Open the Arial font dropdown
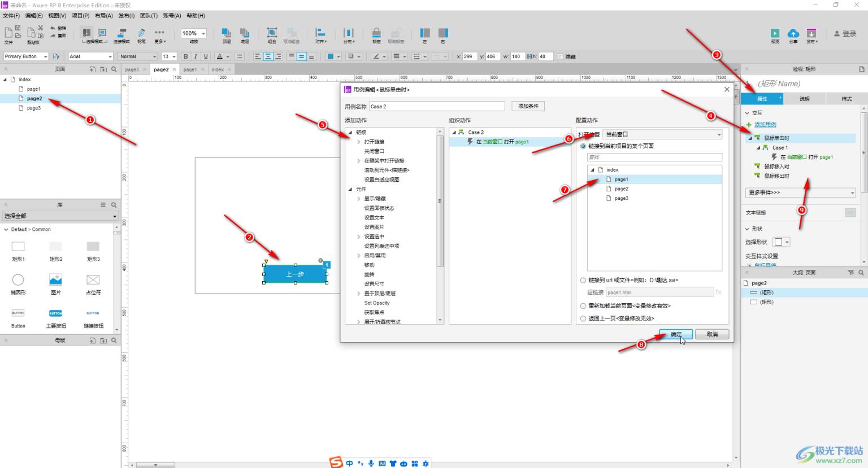This screenshot has height=468, width=868. point(91,56)
